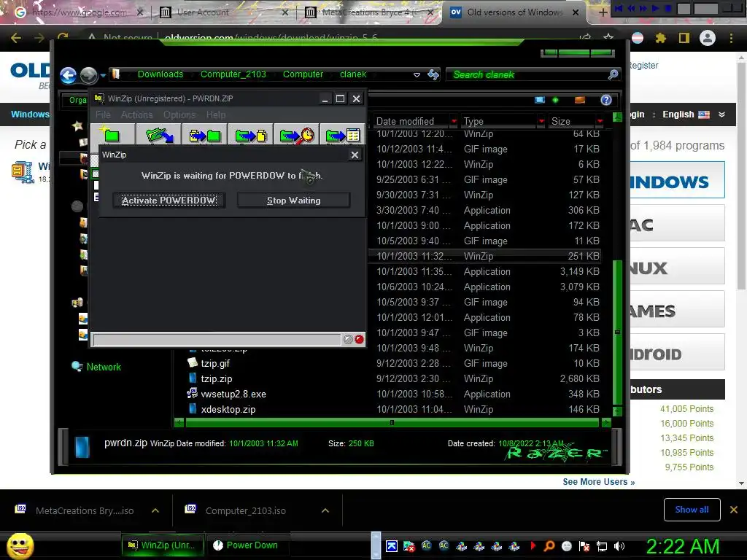Viewport: 747px width, 560px height.
Task: Expand English language chevron on website
Action: pyautogui.click(x=721, y=114)
